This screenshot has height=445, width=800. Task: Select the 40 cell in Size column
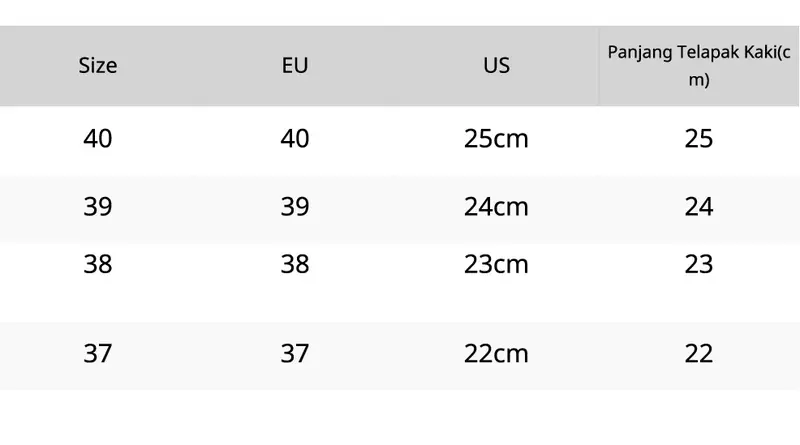(x=98, y=139)
